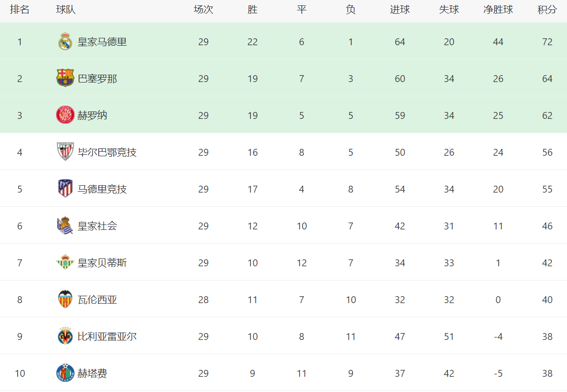Click the 排名 column header
This screenshot has width=567, height=392.
point(20,10)
